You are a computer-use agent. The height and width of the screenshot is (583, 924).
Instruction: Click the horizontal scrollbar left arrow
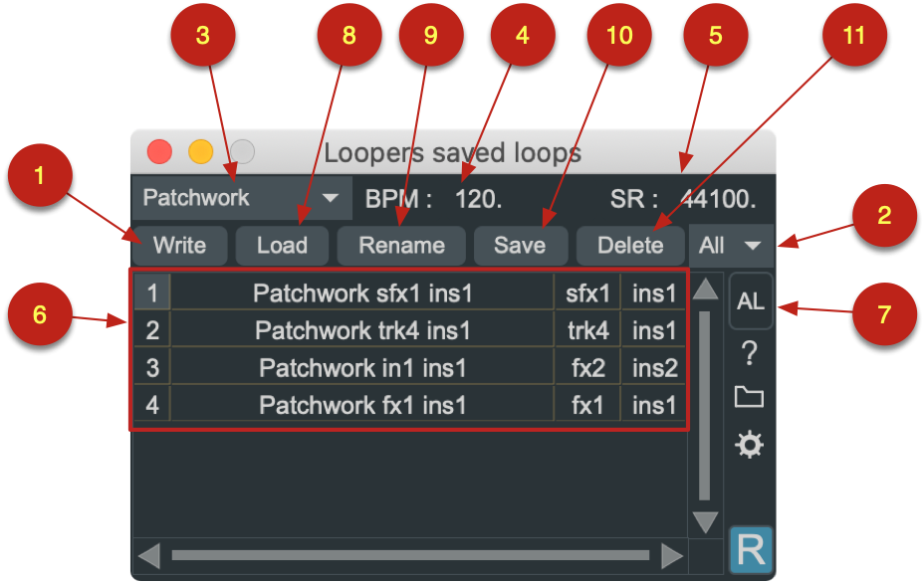click(x=149, y=556)
